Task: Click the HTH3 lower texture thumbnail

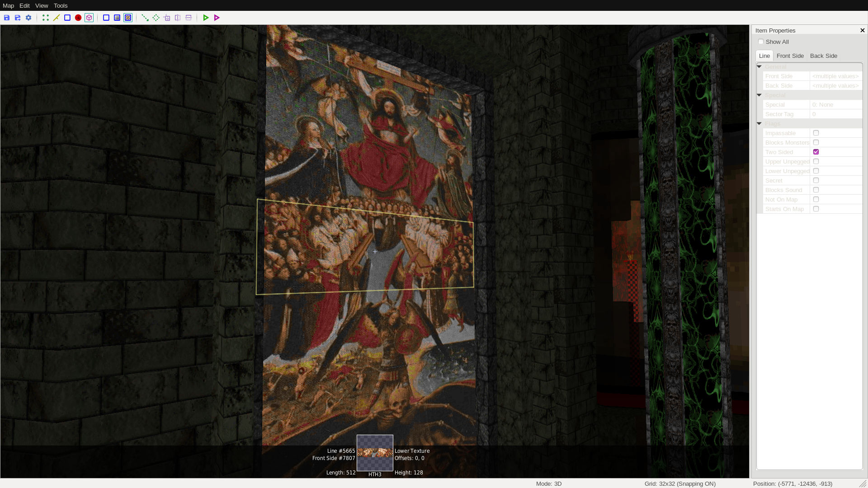Action: click(375, 453)
